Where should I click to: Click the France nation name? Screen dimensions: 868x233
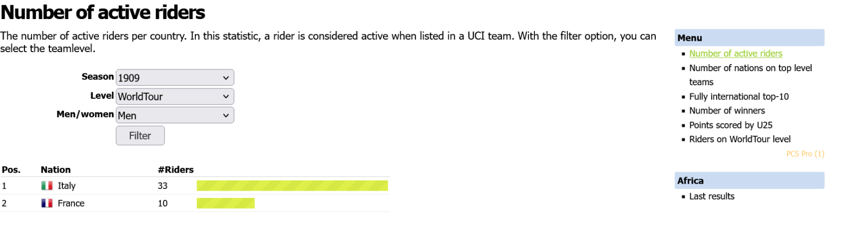[x=71, y=203]
